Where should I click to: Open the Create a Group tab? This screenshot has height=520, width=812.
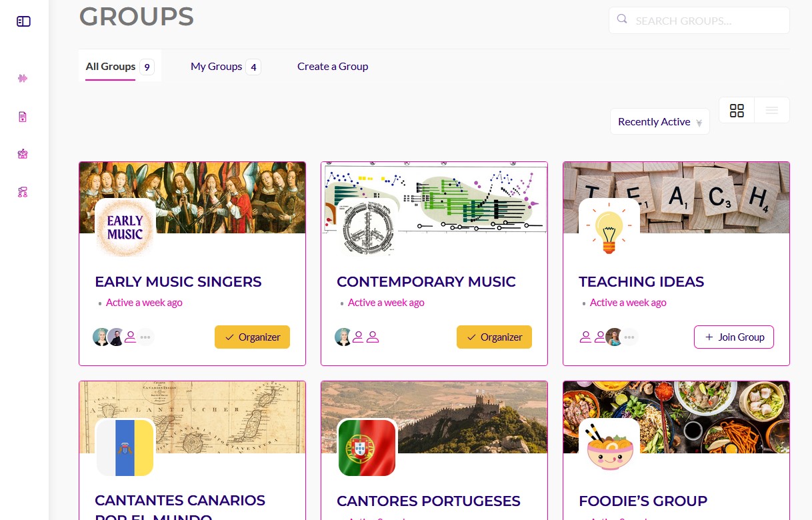(333, 67)
